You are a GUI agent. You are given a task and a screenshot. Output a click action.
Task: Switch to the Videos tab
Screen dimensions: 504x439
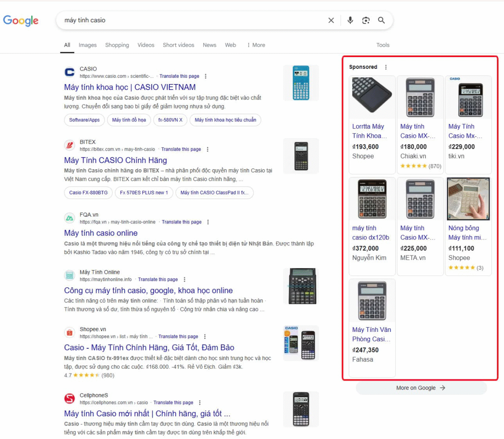click(146, 45)
